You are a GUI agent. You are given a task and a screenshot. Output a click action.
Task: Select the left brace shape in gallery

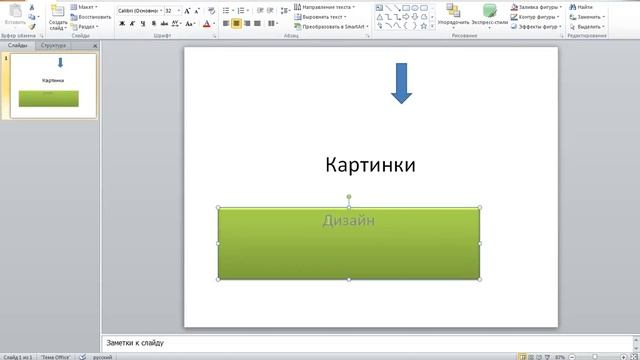tap(406, 26)
